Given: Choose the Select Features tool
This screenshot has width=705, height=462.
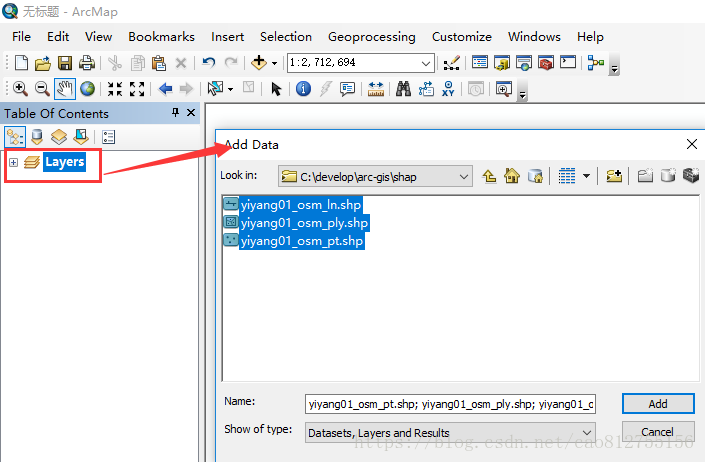Looking at the screenshot, I should click(x=215, y=89).
